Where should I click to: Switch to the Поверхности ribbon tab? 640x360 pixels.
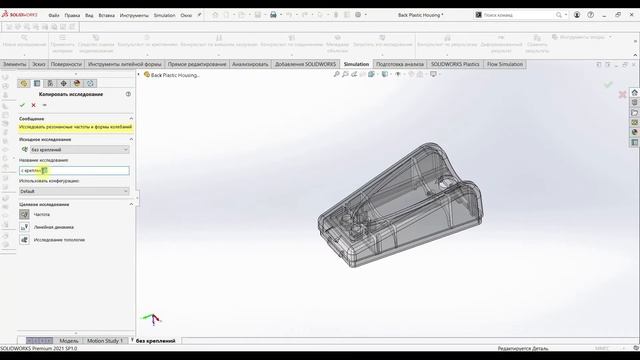[66, 64]
